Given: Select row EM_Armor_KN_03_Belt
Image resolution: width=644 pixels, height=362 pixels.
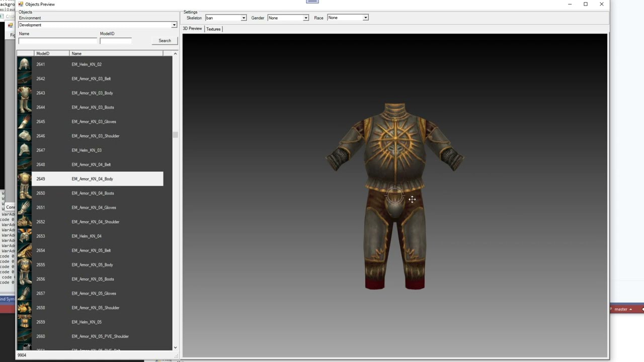Looking at the screenshot, I should pos(98,78).
